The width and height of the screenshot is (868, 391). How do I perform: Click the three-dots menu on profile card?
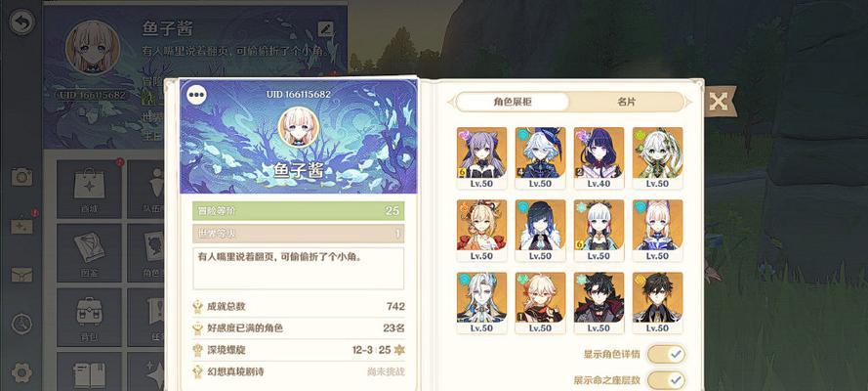point(196,95)
